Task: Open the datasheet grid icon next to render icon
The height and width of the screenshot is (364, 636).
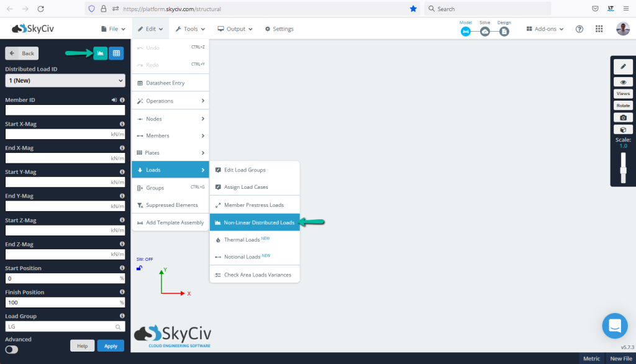Action: point(116,53)
